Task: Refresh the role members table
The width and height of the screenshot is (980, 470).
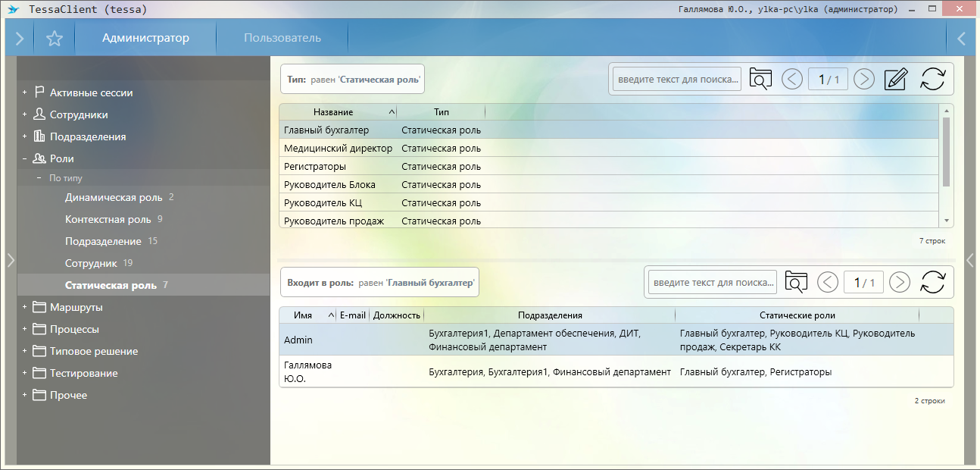Action: click(x=932, y=282)
